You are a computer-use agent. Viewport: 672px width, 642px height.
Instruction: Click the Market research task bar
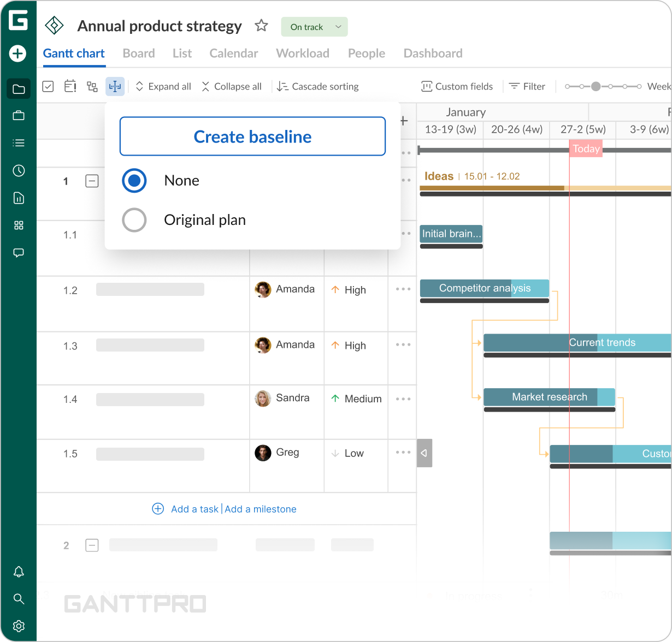pos(550,397)
